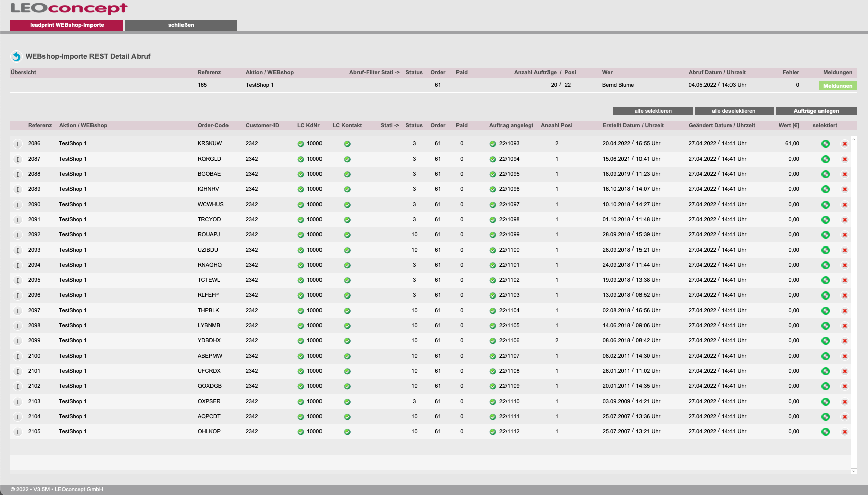Toggle green selection circle for row 2090

tap(826, 205)
